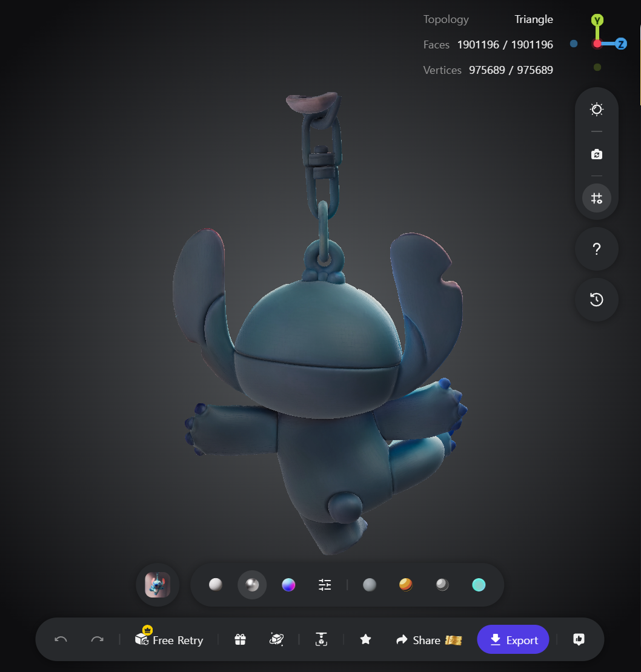
Task: Click the lighting sun icon
Action: pos(596,110)
